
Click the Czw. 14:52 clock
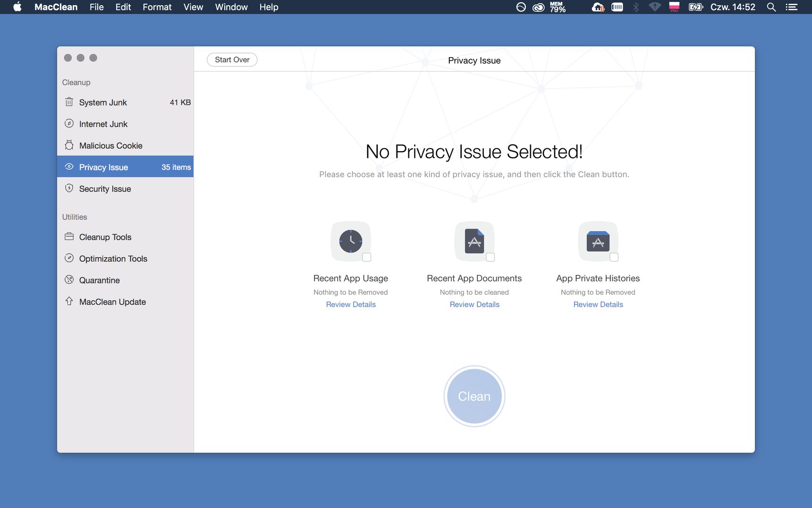pyautogui.click(x=733, y=7)
